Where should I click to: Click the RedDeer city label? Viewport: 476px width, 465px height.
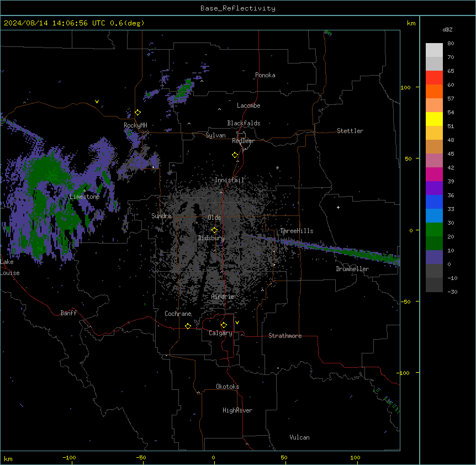pyautogui.click(x=243, y=141)
